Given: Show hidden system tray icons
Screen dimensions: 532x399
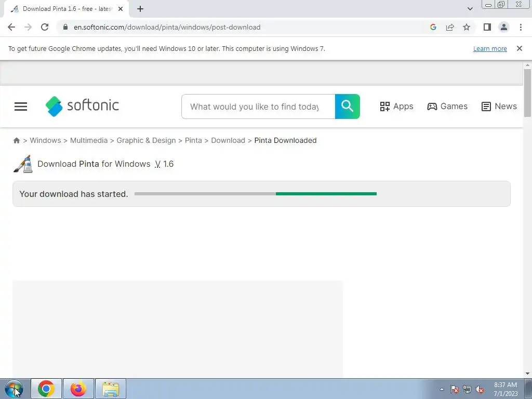Looking at the screenshot, I should (x=442, y=389).
